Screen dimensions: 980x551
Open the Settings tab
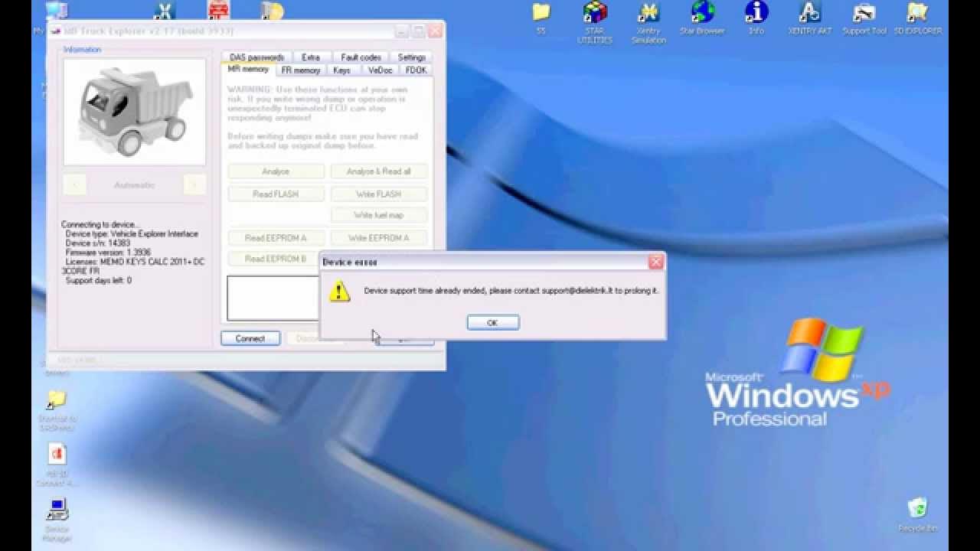pyautogui.click(x=411, y=57)
